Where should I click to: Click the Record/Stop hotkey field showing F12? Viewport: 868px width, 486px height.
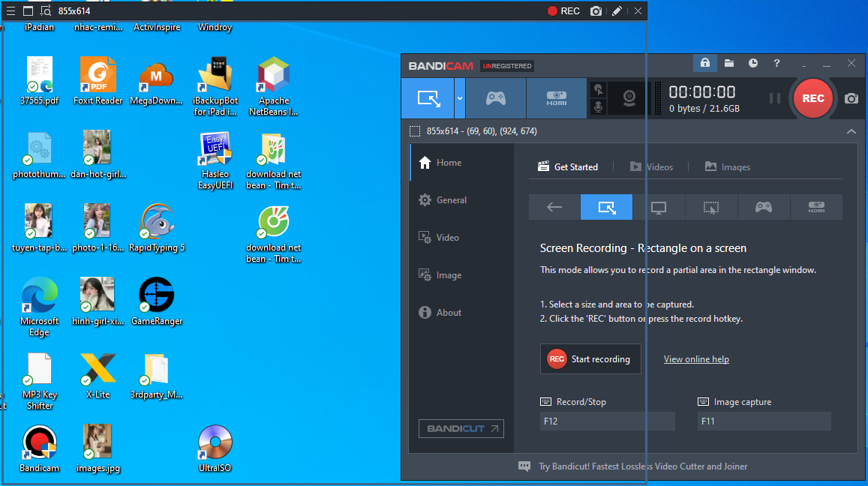607,421
